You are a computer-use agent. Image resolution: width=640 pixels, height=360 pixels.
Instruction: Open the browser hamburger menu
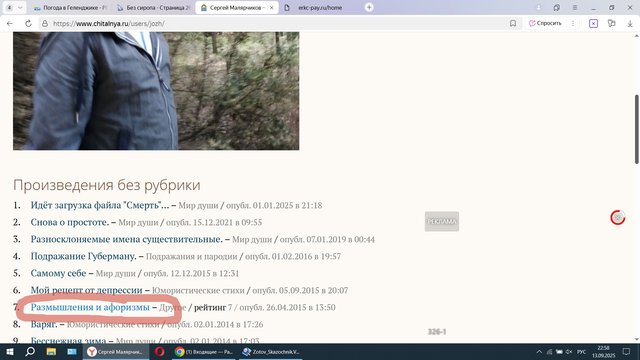575,7
